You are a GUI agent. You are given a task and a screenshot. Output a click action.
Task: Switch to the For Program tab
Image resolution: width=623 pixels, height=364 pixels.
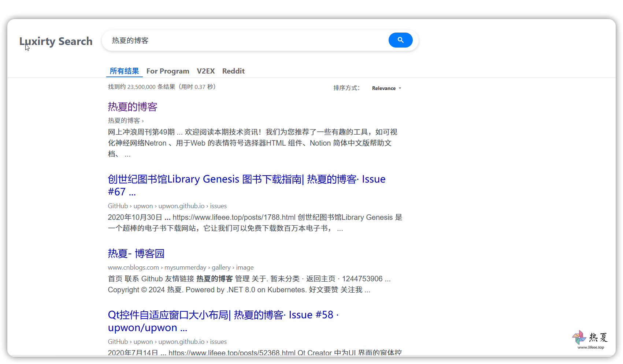coord(168,71)
